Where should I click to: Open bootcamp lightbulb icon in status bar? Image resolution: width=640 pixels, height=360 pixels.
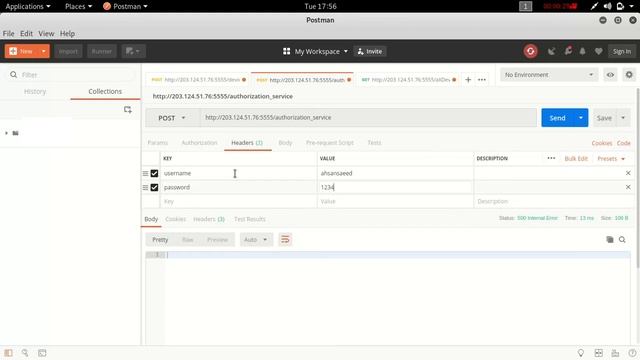coord(580,353)
